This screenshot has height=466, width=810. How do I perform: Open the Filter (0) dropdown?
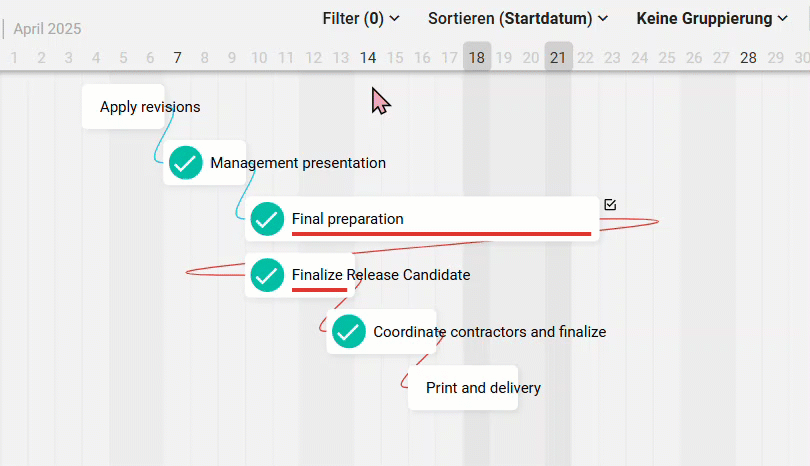pyautogui.click(x=361, y=19)
